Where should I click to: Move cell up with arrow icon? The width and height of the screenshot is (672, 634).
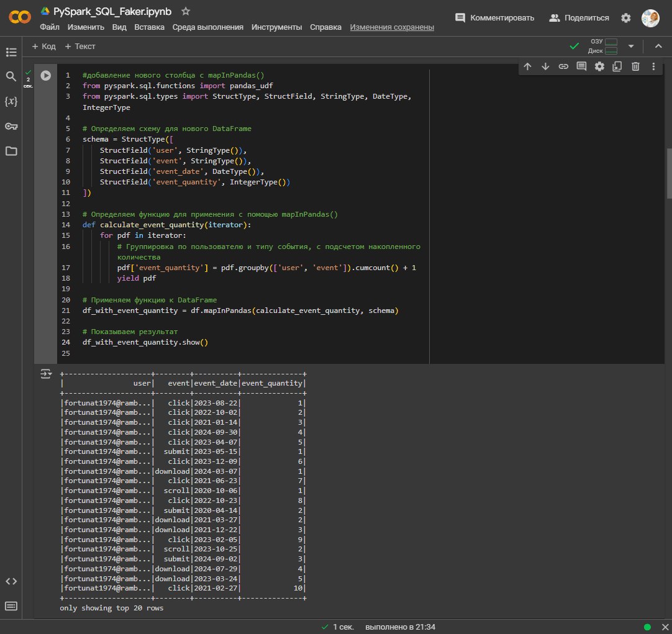tap(527, 66)
